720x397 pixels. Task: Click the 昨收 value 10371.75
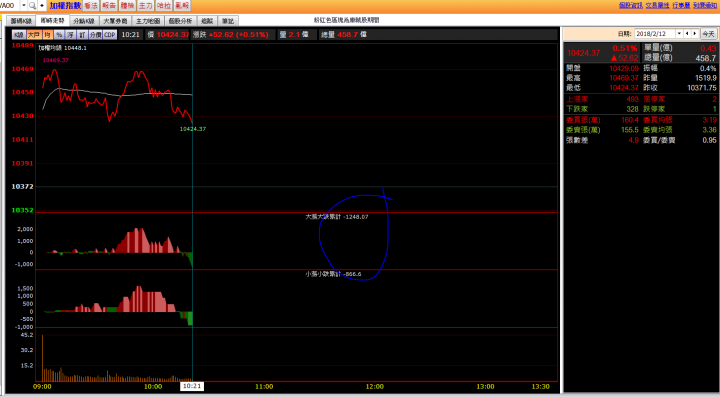702,88
